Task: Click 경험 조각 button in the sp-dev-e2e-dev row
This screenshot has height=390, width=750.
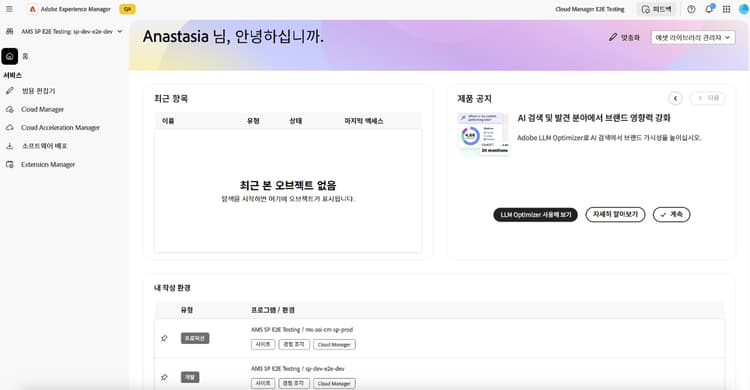Action: click(294, 383)
